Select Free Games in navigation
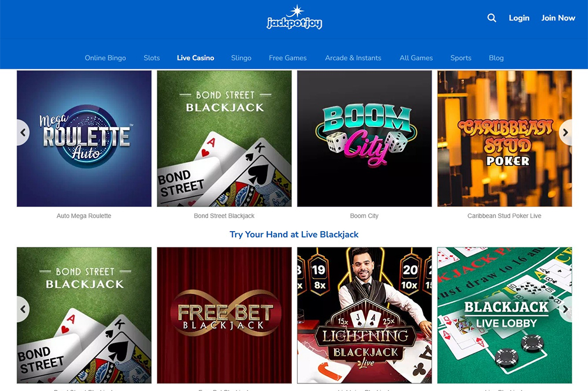This screenshot has height=391, width=588. [x=288, y=58]
